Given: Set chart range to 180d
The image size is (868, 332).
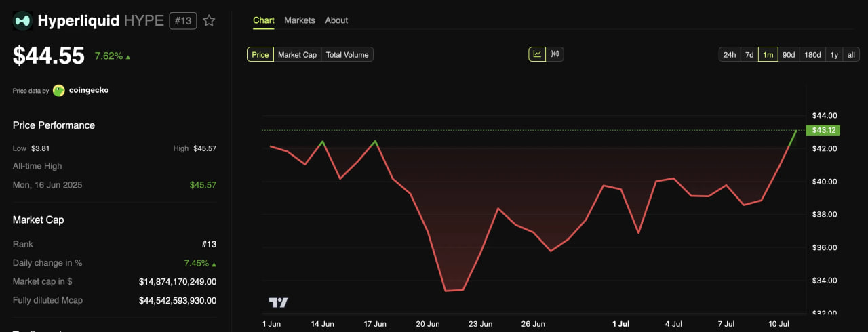Looking at the screenshot, I should click(x=812, y=55).
